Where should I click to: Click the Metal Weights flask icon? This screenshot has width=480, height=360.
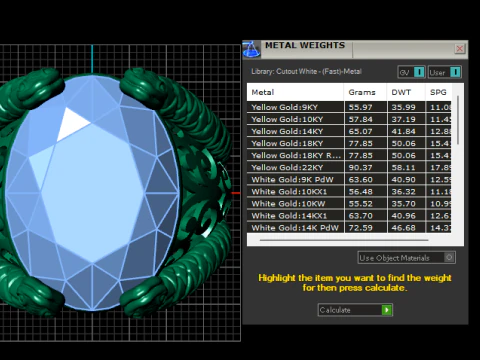(251, 49)
